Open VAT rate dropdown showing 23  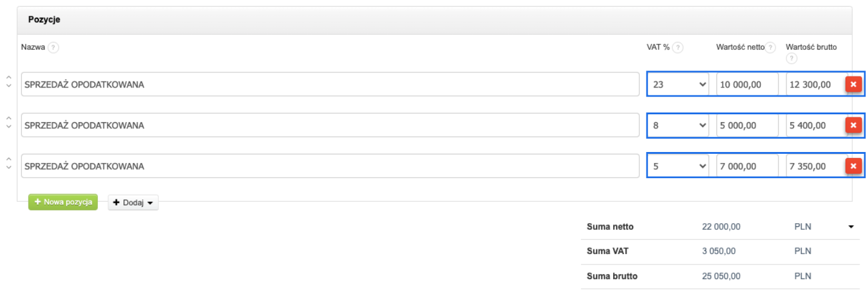pyautogui.click(x=679, y=85)
